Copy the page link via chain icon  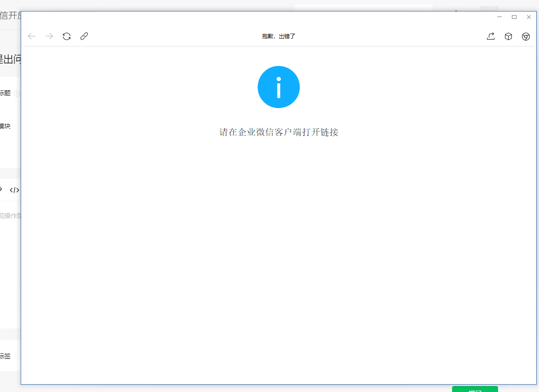click(x=84, y=36)
